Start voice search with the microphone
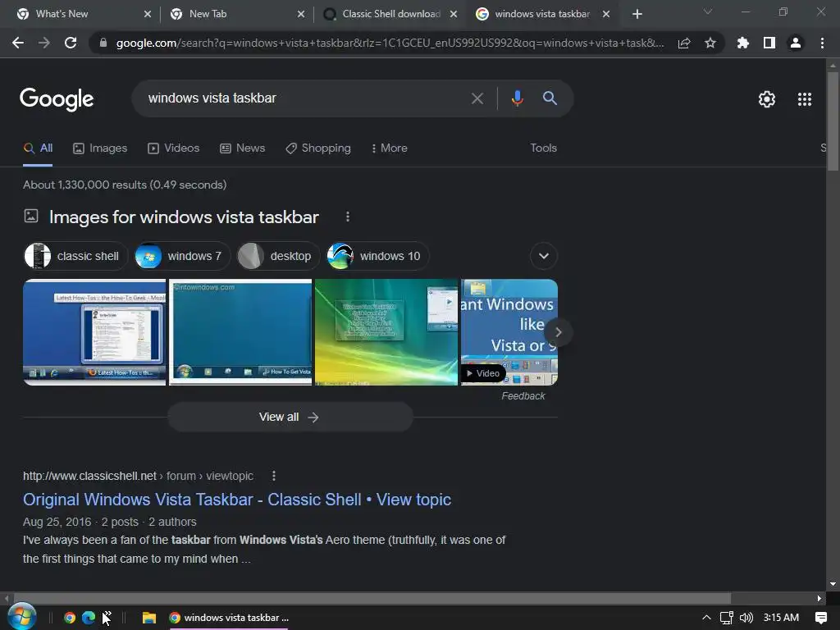This screenshot has height=630, width=840. pyautogui.click(x=517, y=98)
